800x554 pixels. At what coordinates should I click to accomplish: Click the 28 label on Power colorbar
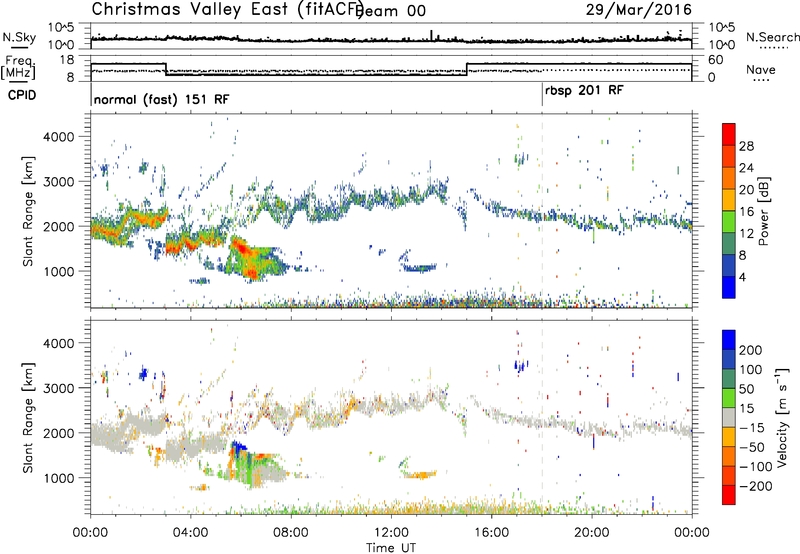click(746, 146)
